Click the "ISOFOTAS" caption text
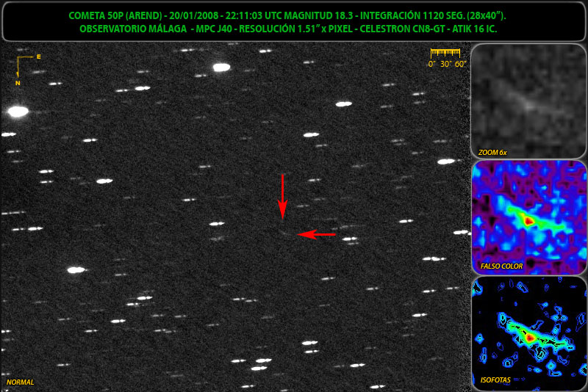Viewport: 588px width, 392px height. click(495, 380)
